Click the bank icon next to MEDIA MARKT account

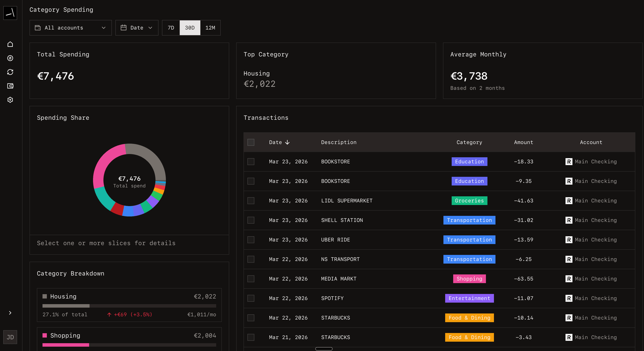point(569,279)
